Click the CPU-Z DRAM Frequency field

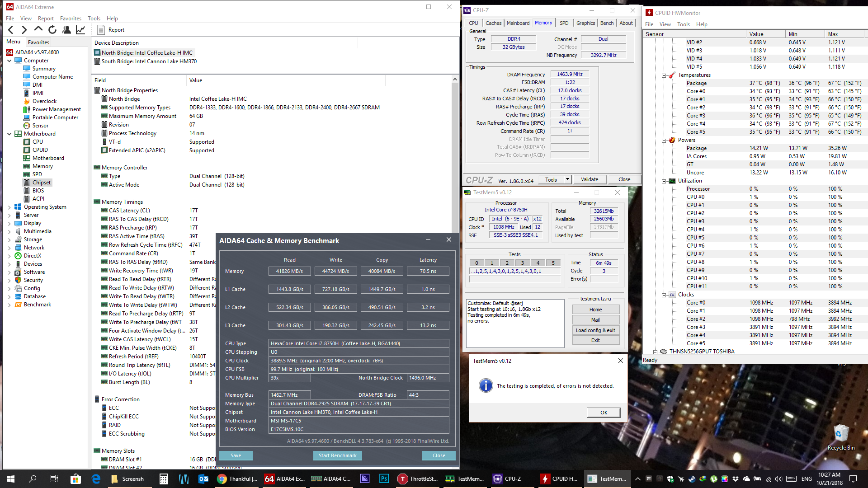[570, 74]
